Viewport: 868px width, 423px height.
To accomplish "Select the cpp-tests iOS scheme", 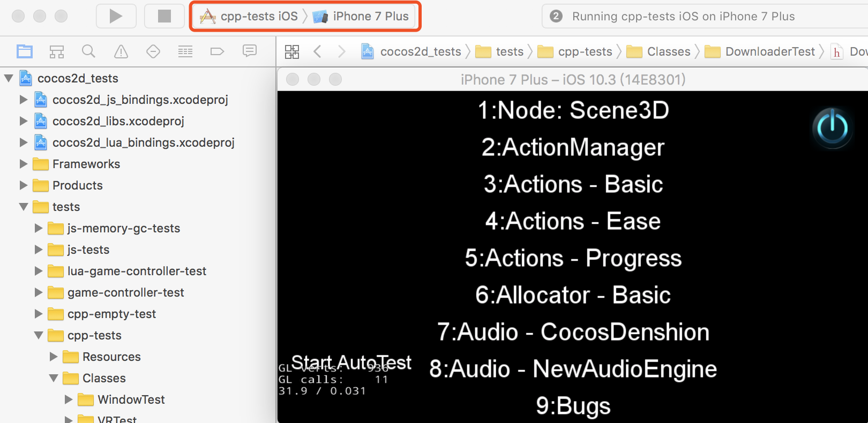I will point(249,17).
